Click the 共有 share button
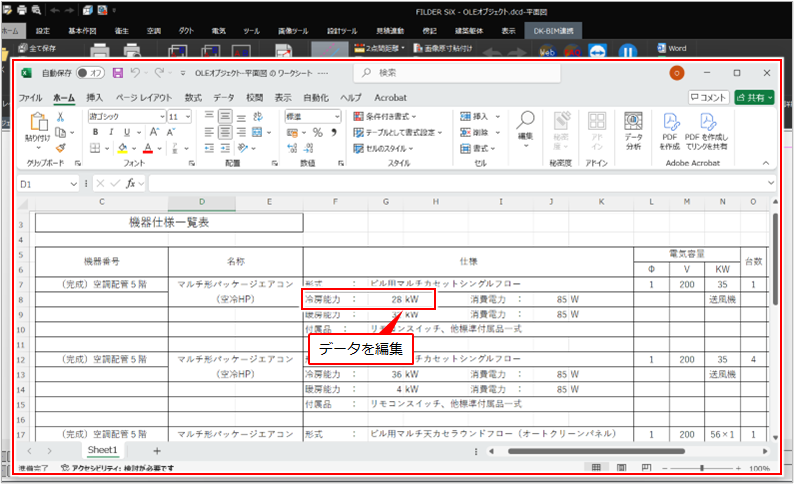This screenshot has height=484, width=794. pos(753,97)
